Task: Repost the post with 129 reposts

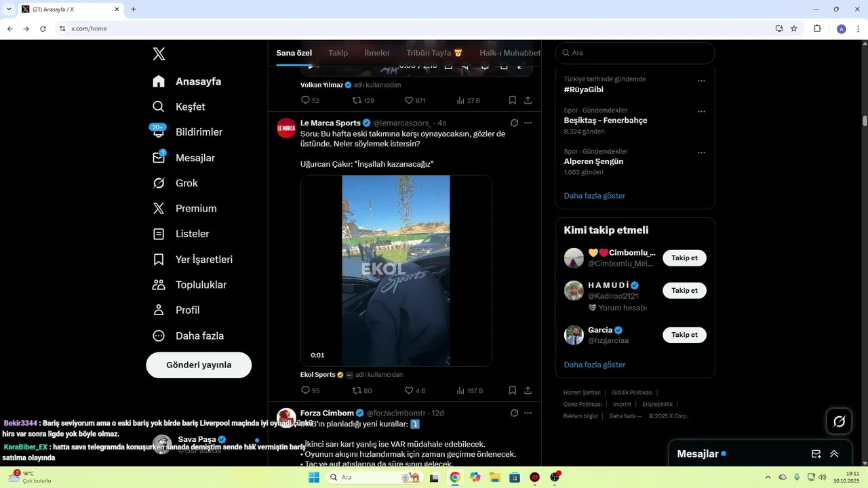Action: tap(363, 100)
